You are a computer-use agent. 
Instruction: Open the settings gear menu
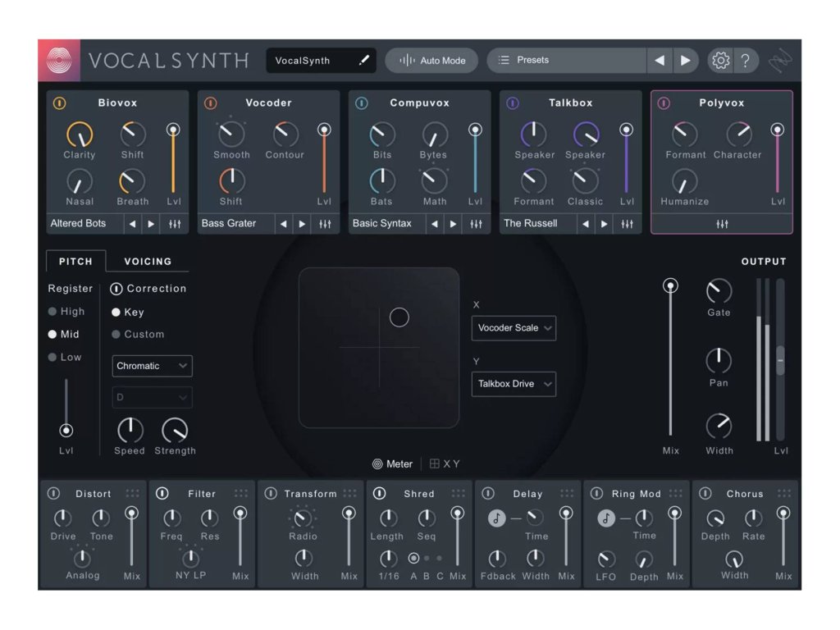point(720,61)
